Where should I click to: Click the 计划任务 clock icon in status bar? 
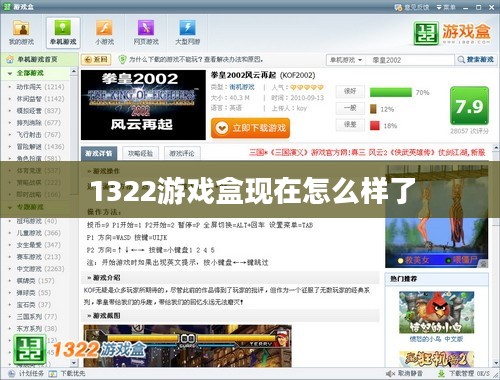tap(11, 374)
